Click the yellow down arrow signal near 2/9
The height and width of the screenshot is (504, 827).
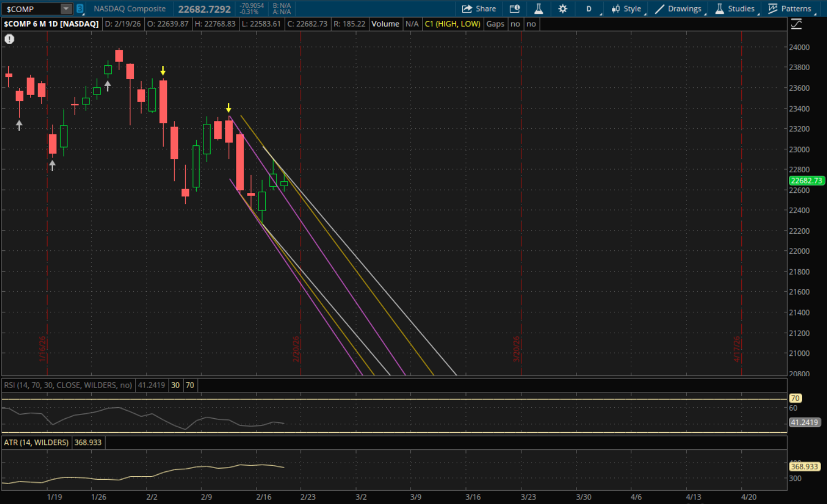coord(228,108)
